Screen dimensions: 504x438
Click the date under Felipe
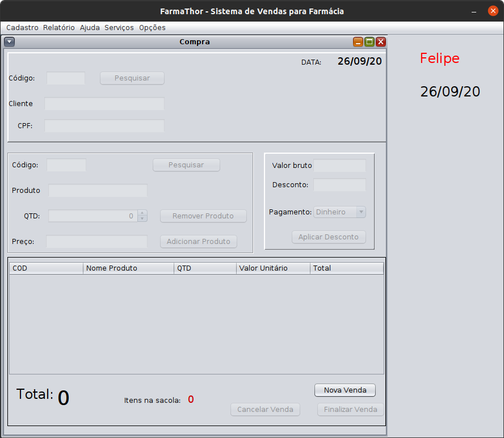coord(450,92)
